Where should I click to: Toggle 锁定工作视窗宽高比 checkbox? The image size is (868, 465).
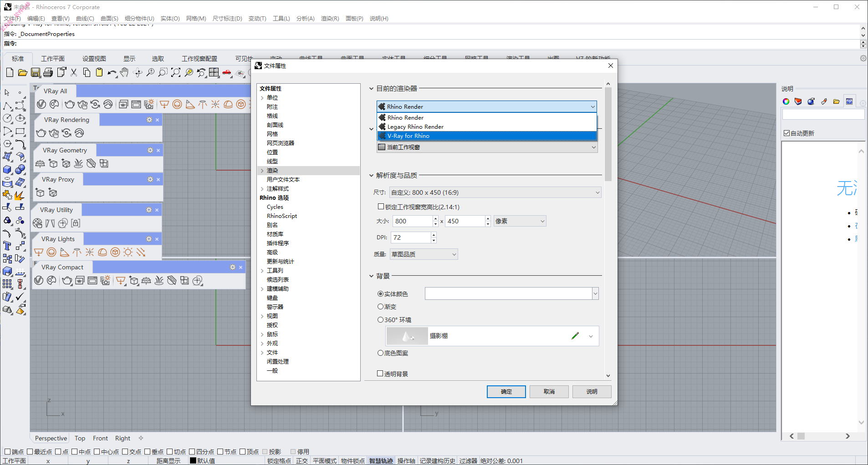(381, 207)
